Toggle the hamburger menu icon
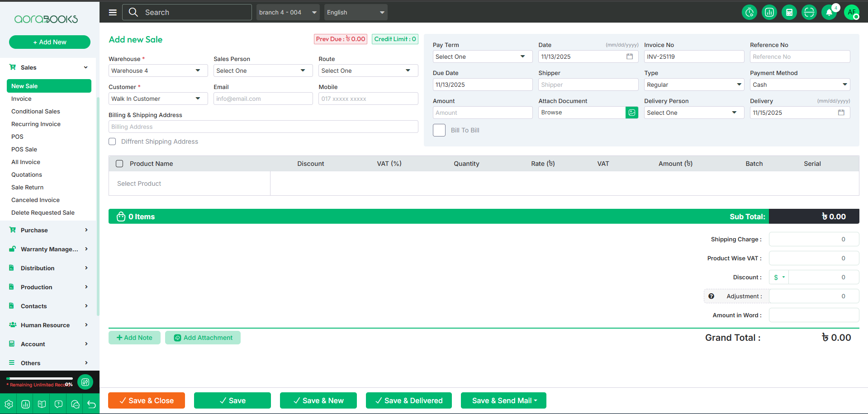 [x=113, y=12]
